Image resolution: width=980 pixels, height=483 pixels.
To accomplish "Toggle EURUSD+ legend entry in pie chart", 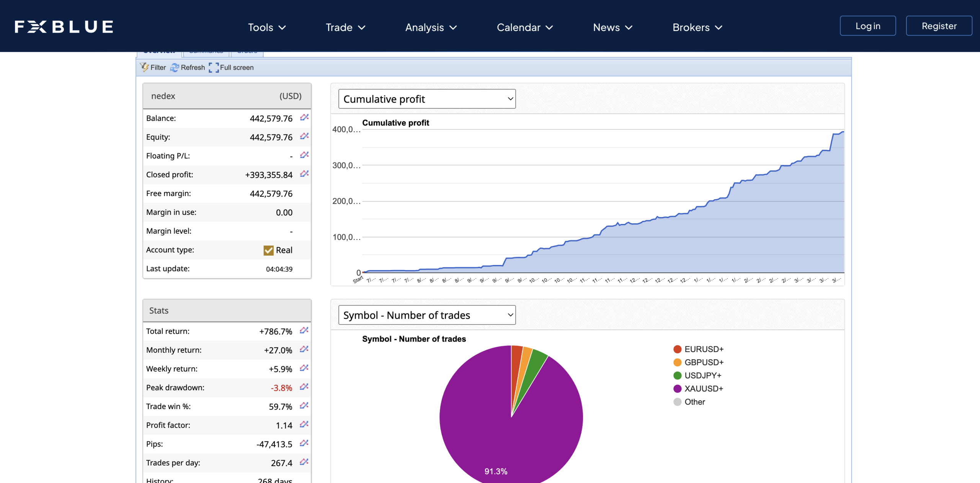I will click(x=699, y=349).
